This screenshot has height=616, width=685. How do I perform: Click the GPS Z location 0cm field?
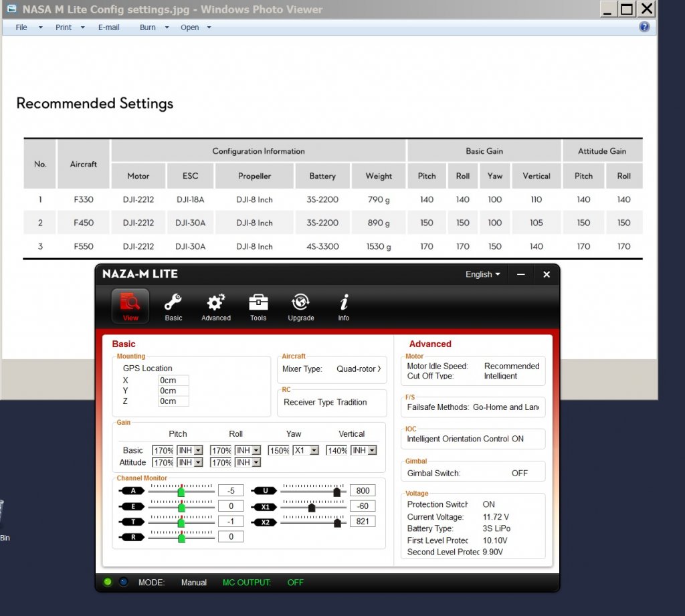coord(173,401)
